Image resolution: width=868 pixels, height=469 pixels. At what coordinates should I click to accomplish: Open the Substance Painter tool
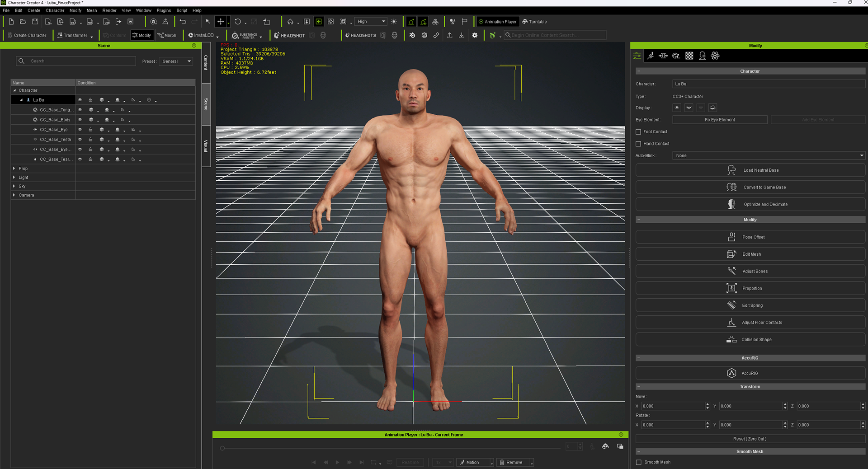[x=245, y=35]
